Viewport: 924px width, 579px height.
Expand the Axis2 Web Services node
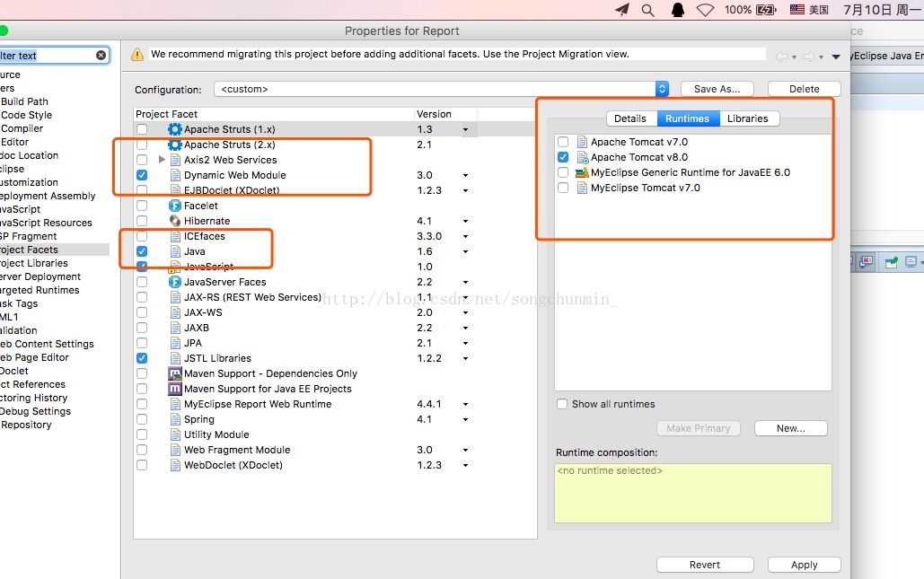(x=162, y=160)
